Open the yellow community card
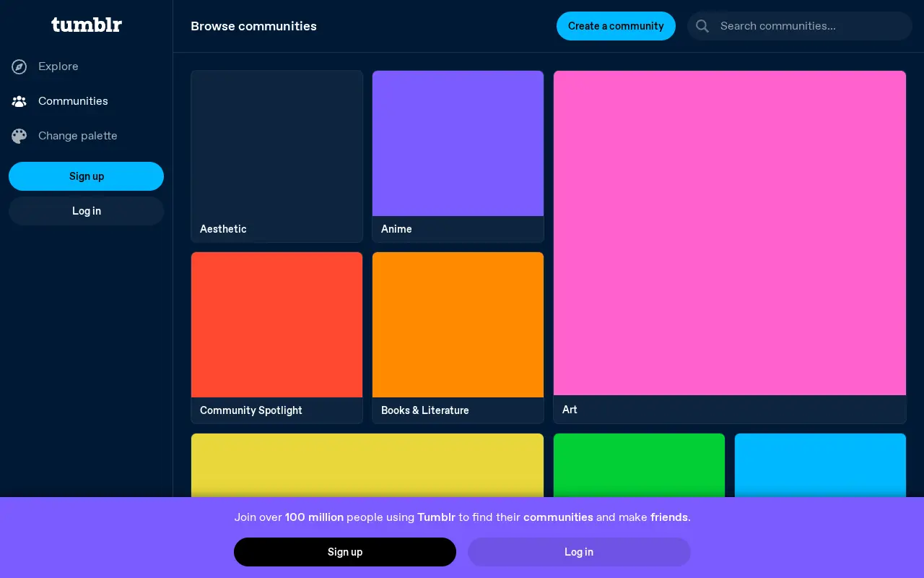Screen dimensions: 924x578 (367, 465)
